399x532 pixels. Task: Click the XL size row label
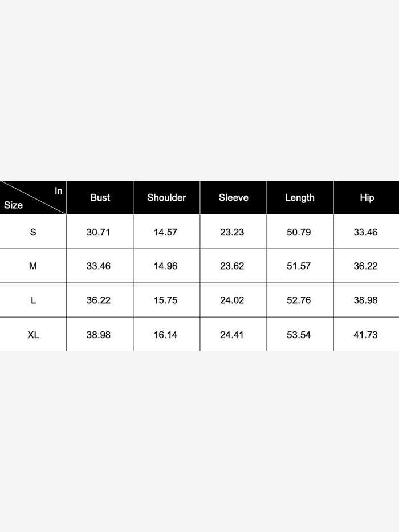click(x=33, y=335)
